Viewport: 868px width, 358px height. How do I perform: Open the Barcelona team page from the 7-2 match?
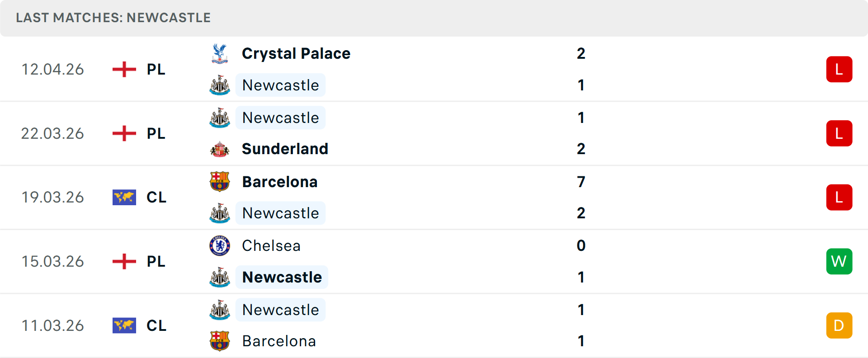tap(279, 181)
